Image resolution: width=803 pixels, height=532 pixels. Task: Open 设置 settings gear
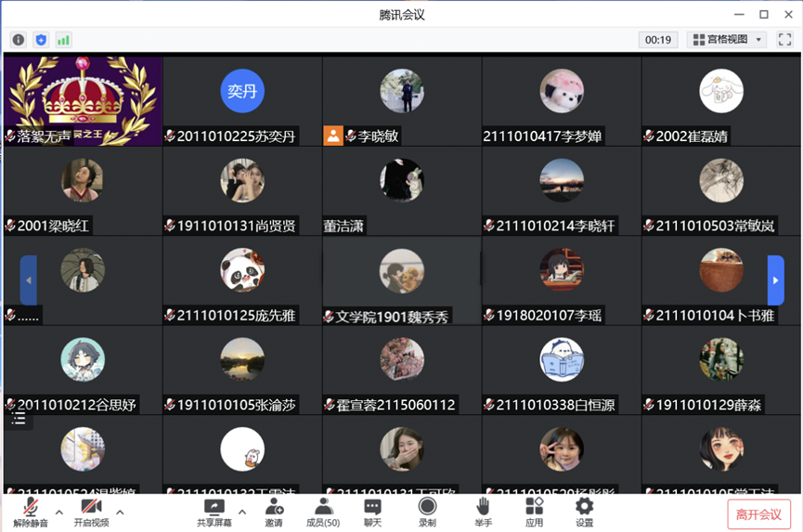click(x=584, y=512)
